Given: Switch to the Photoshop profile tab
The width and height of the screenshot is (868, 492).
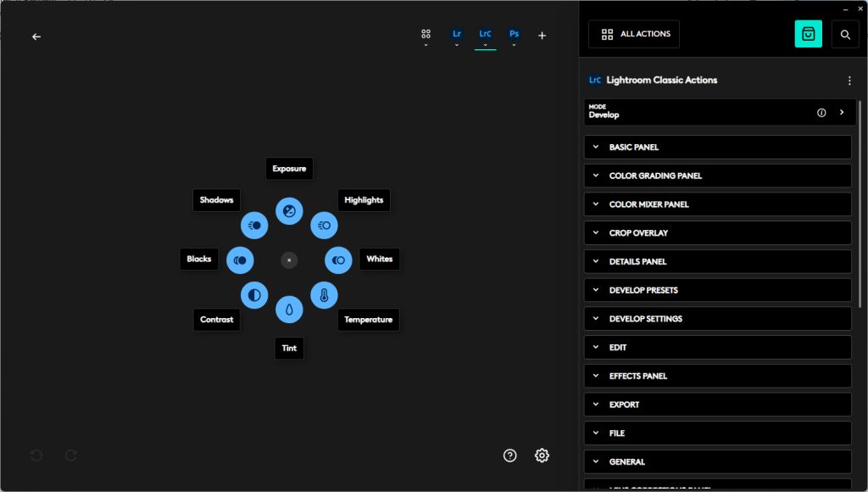Looking at the screenshot, I should coord(514,35).
